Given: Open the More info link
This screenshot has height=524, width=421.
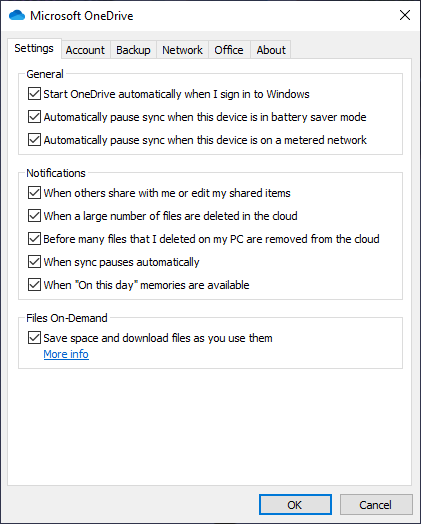Looking at the screenshot, I should pyautogui.click(x=66, y=354).
